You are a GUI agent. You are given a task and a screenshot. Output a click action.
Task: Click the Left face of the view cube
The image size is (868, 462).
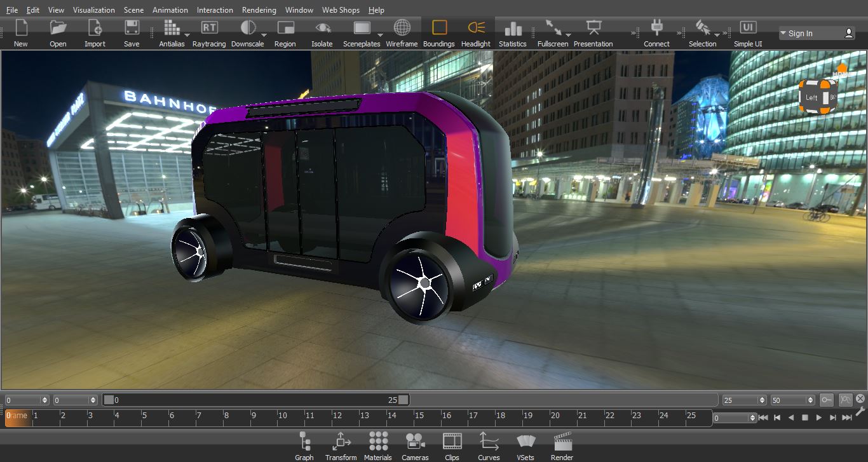tap(812, 97)
